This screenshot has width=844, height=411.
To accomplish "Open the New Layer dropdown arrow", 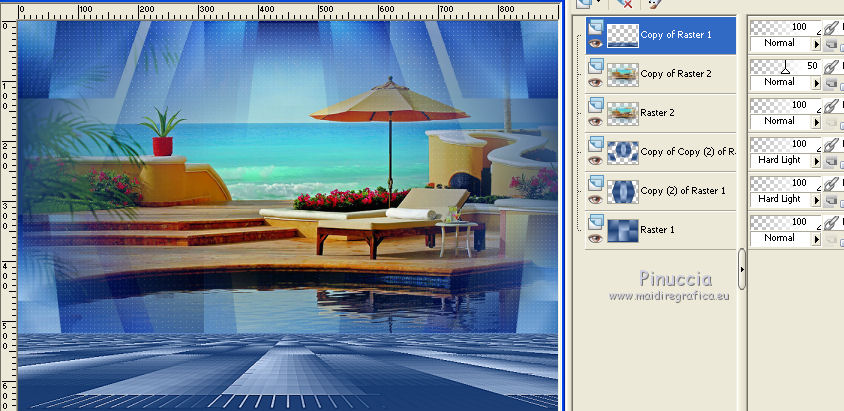I will [x=597, y=3].
